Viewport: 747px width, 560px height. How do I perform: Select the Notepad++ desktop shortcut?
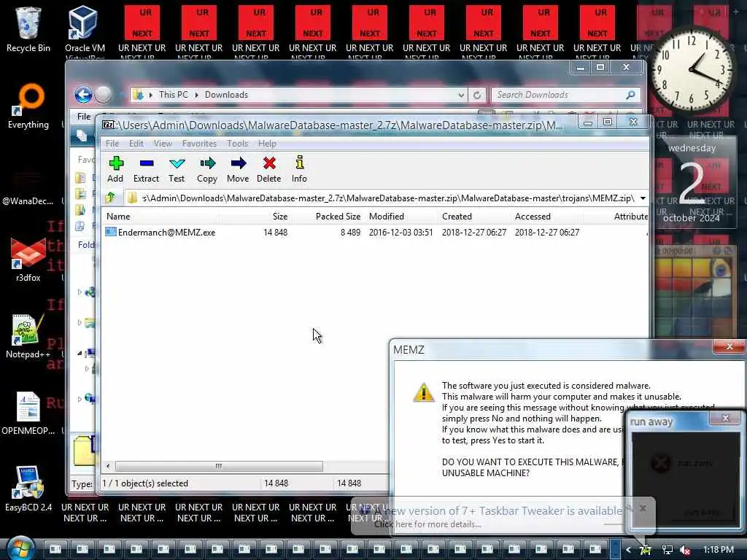click(28, 336)
